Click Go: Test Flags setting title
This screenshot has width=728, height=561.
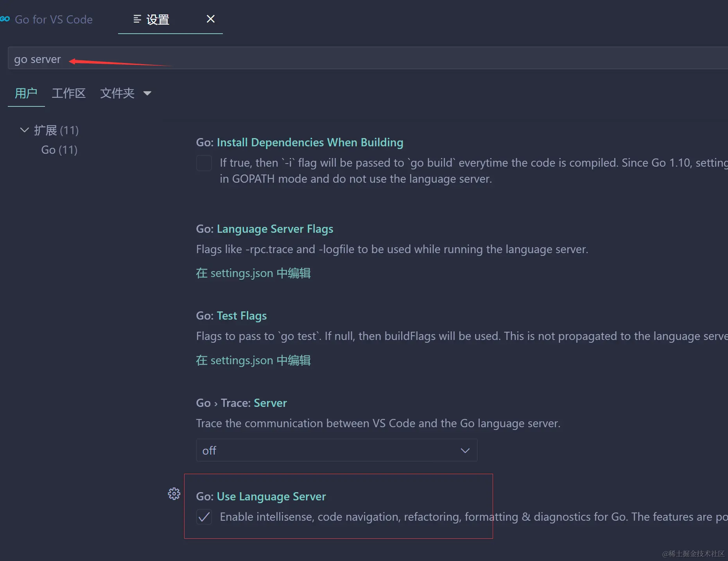[x=231, y=316]
